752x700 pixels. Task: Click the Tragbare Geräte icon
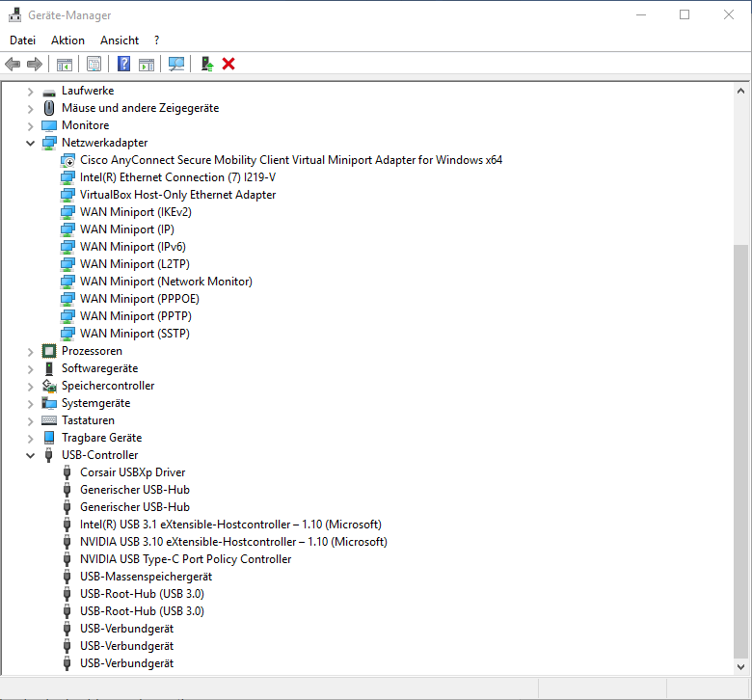(x=49, y=438)
